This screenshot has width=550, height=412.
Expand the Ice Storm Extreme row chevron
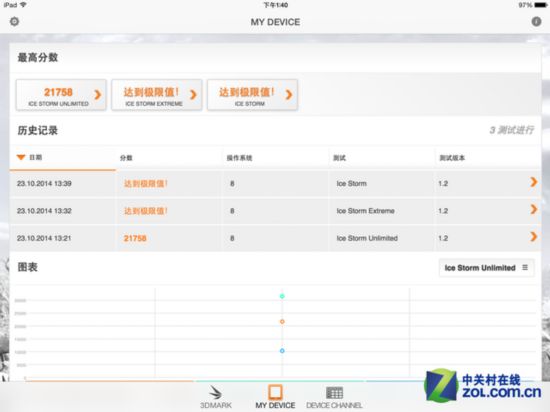click(534, 209)
